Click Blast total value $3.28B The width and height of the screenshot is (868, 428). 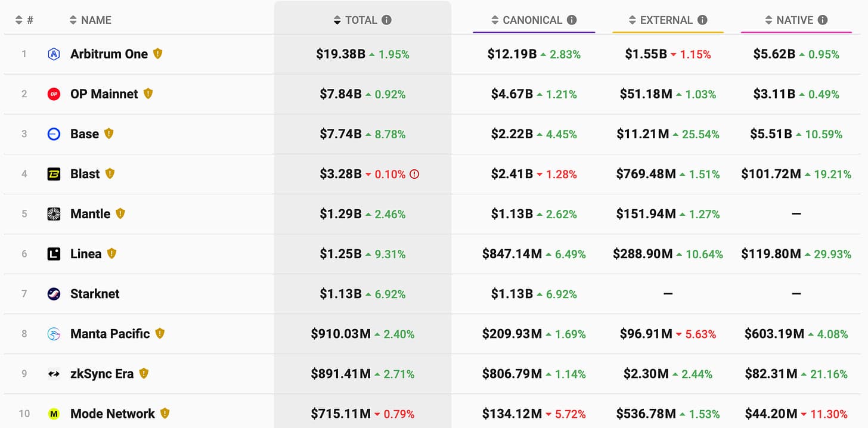(x=341, y=174)
